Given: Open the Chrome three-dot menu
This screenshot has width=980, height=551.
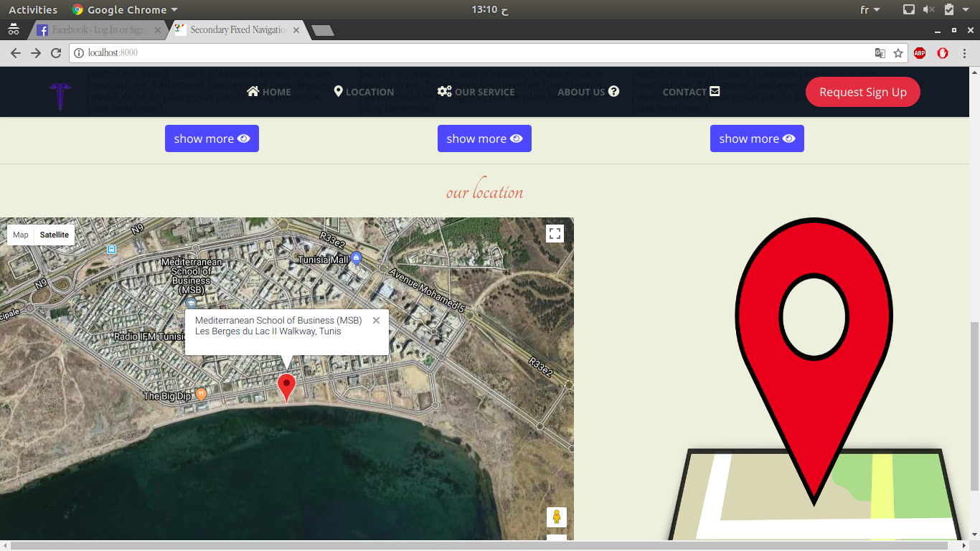Looking at the screenshot, I should pyautogui.click(x=965, y=53).
